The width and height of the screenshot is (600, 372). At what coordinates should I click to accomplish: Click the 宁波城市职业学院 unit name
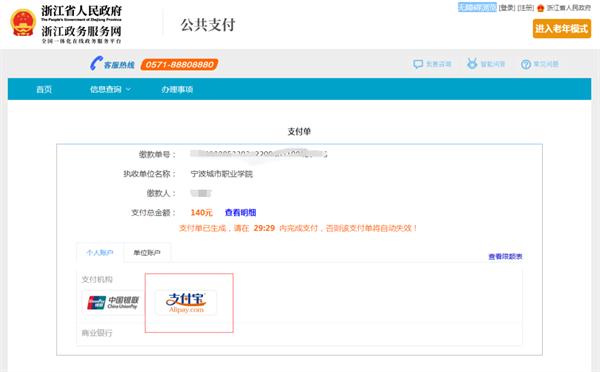tap(222, 174)
